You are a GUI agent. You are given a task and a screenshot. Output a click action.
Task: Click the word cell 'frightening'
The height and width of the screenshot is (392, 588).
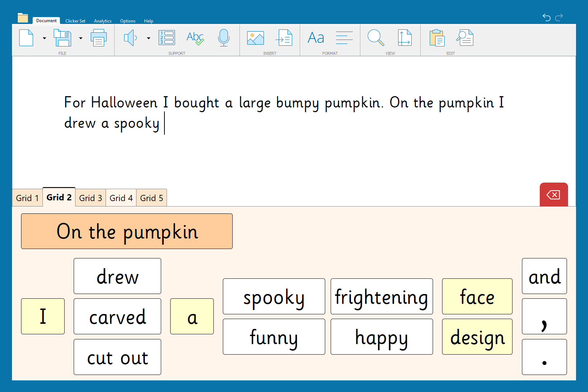click(x=381, y=297)
